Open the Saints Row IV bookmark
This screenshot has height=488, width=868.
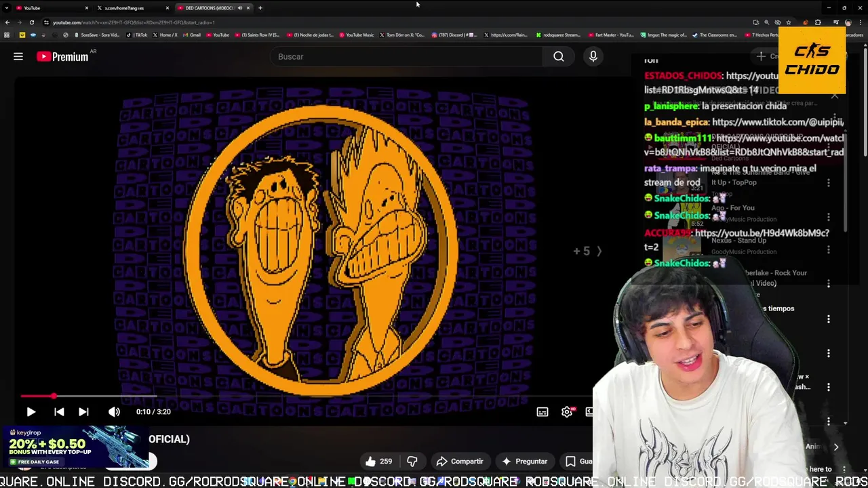(257, 35)
